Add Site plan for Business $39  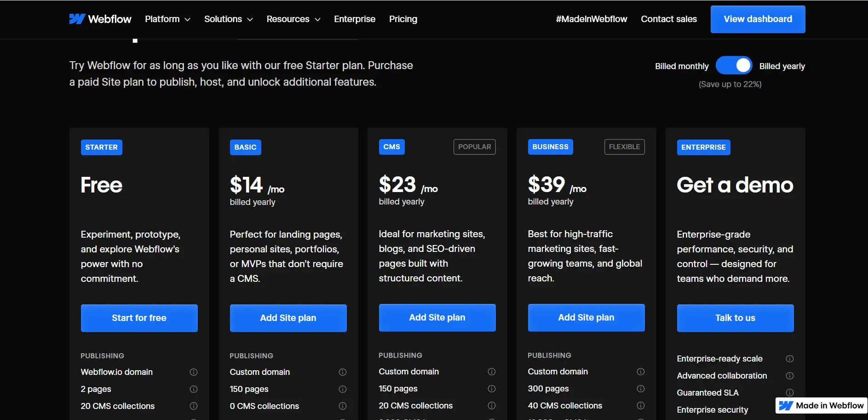586,318
